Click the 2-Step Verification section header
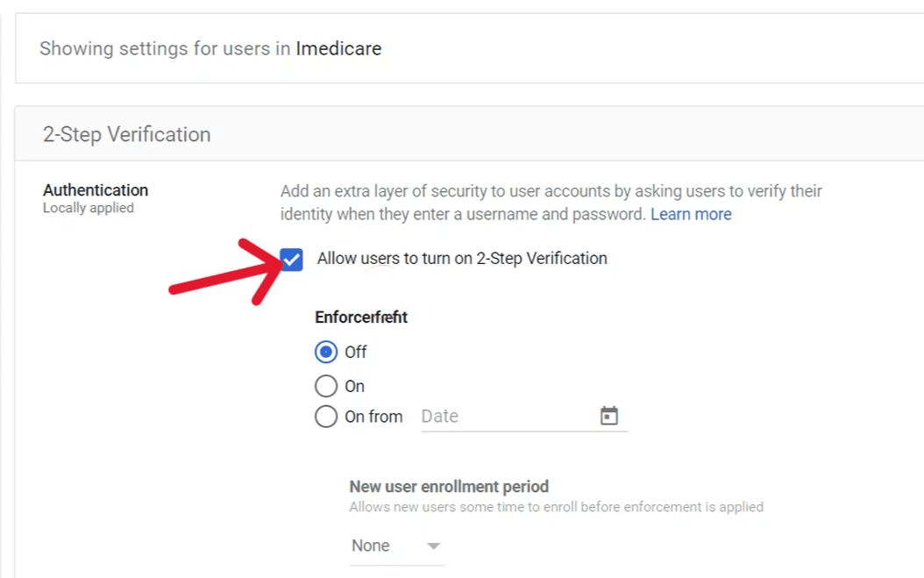 click(124, 134)
